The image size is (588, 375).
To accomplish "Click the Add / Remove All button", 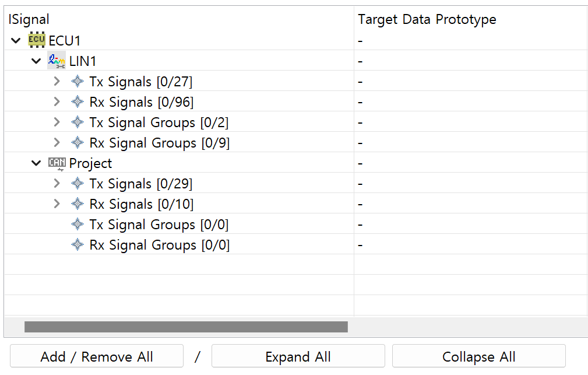I will click(97, 356).
